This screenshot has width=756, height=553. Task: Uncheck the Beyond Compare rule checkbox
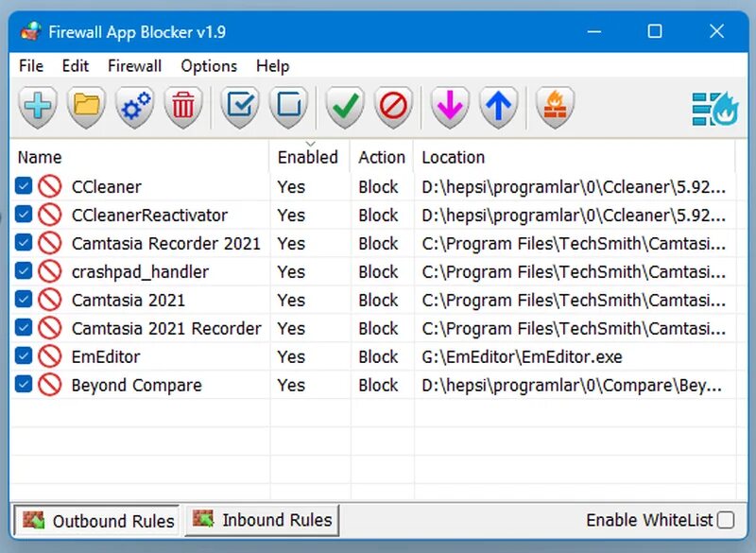(x=24, y=384)
